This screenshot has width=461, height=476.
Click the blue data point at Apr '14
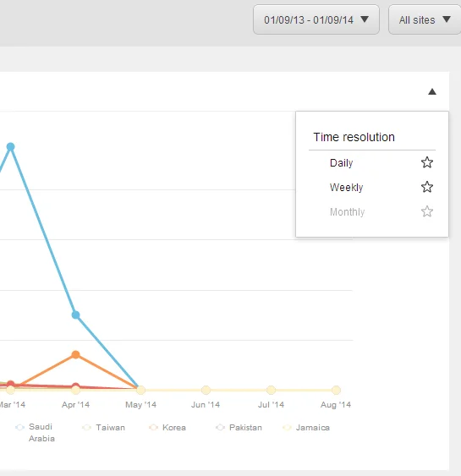(x=75, y=315)
